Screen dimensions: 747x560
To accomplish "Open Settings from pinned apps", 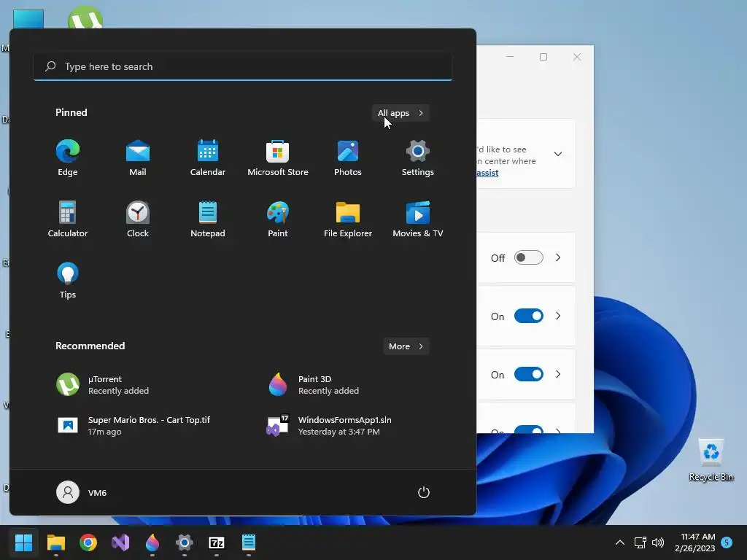I will 418,158.
